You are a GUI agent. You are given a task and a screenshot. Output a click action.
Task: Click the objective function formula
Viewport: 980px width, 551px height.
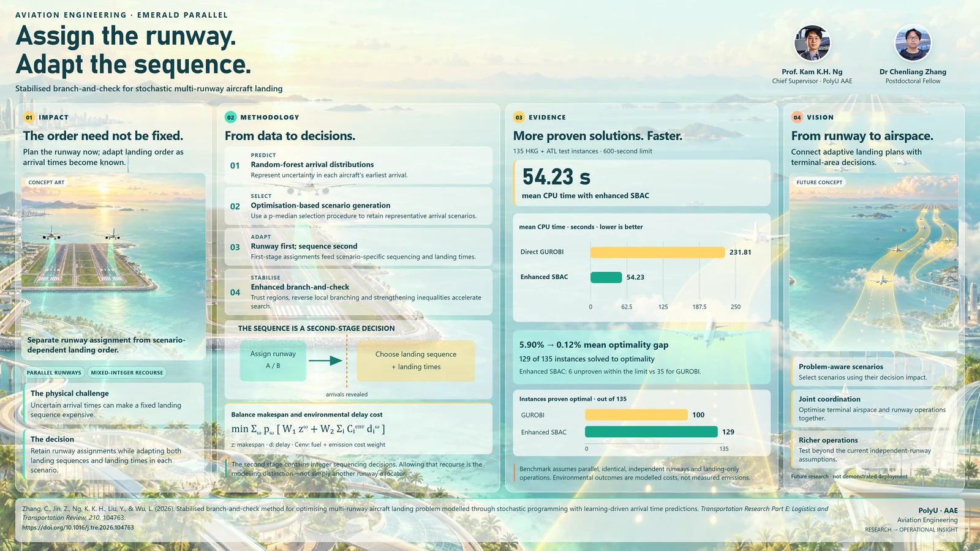[308, 429]
